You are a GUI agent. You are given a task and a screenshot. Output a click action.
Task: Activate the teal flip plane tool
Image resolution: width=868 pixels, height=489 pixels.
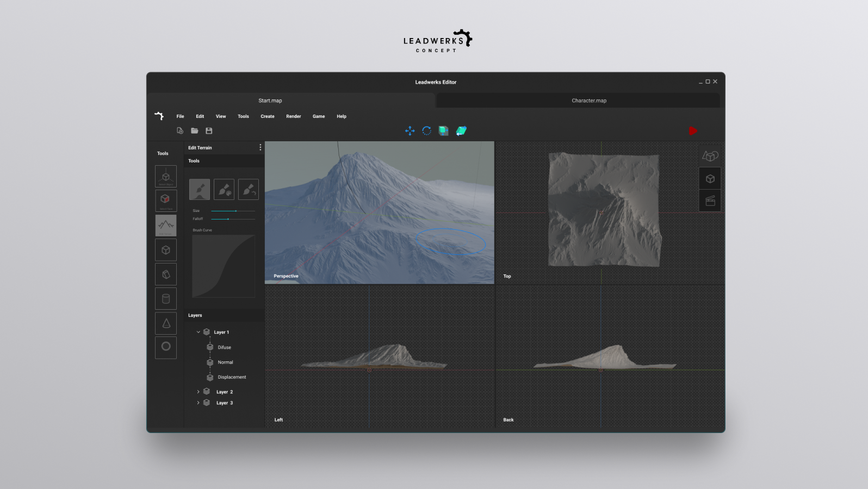pos(461,131)
